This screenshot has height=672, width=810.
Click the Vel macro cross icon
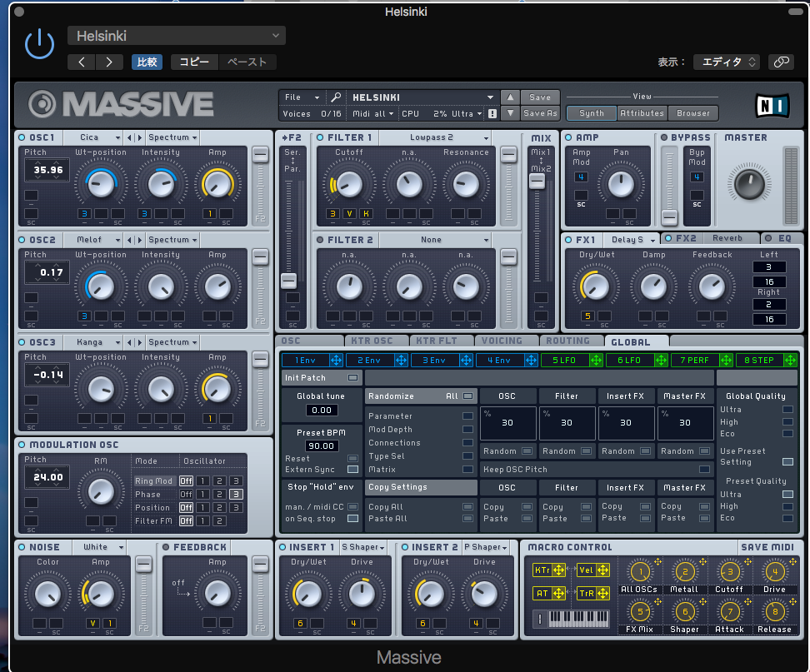coord(602,570)
